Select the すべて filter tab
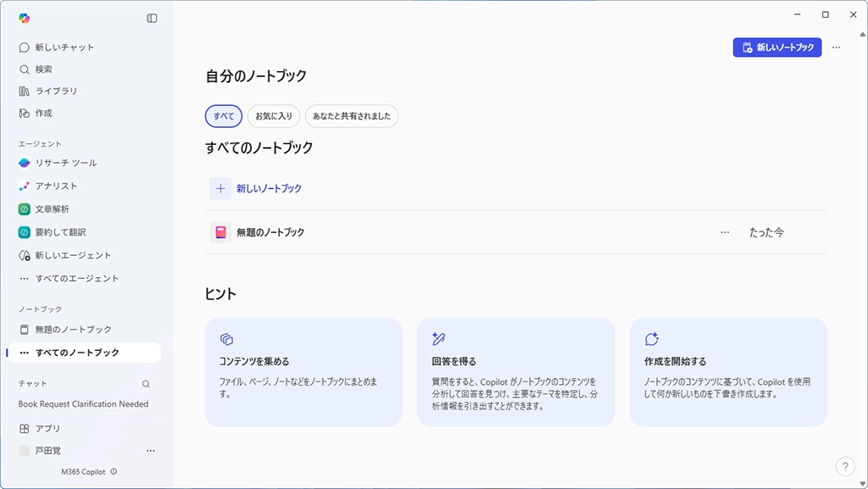 (224, 116)
